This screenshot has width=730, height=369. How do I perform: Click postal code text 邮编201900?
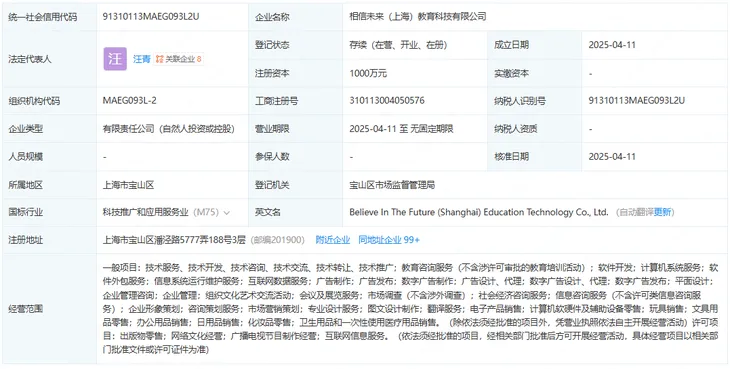[278, 240]
